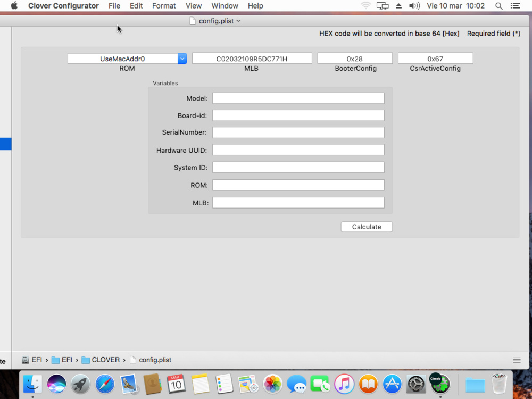
Task: Click the BooterConfig field
Action: (x=354, y=59)
